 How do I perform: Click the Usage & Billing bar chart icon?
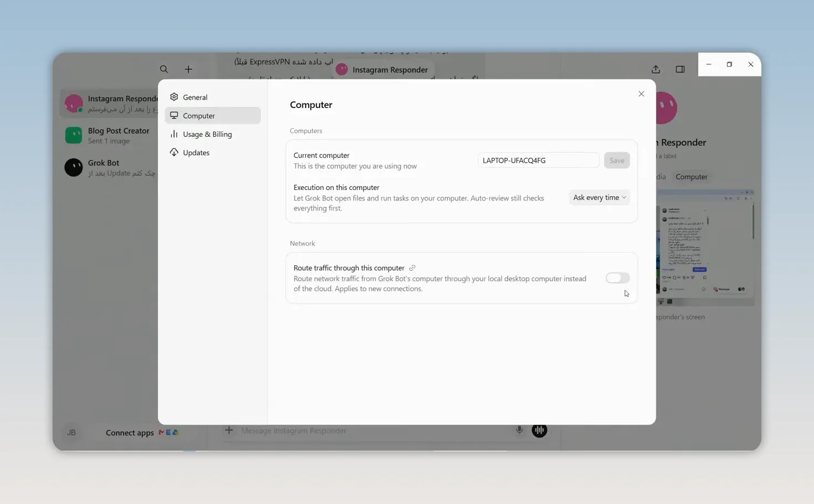coord(174,134)
